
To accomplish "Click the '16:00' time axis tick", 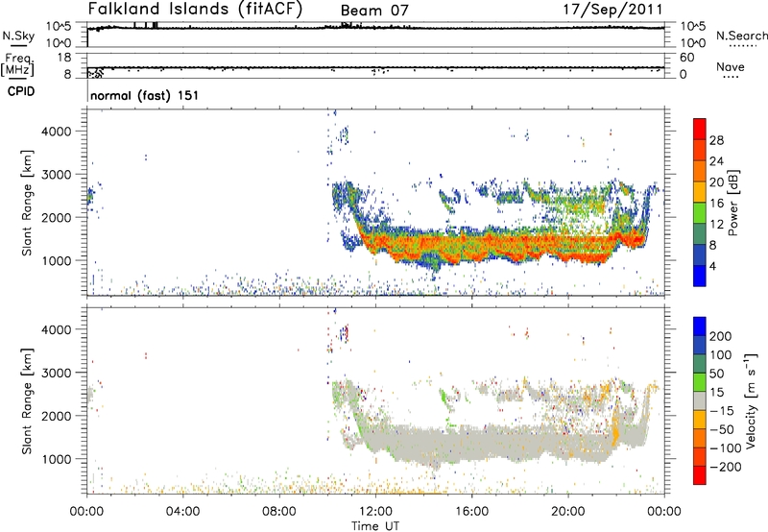I will (471, 512).
